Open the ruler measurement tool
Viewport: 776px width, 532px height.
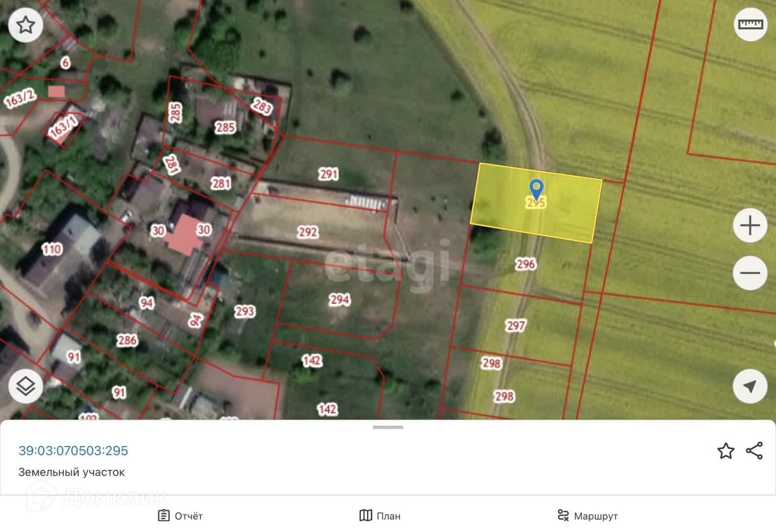pos(750,25)
